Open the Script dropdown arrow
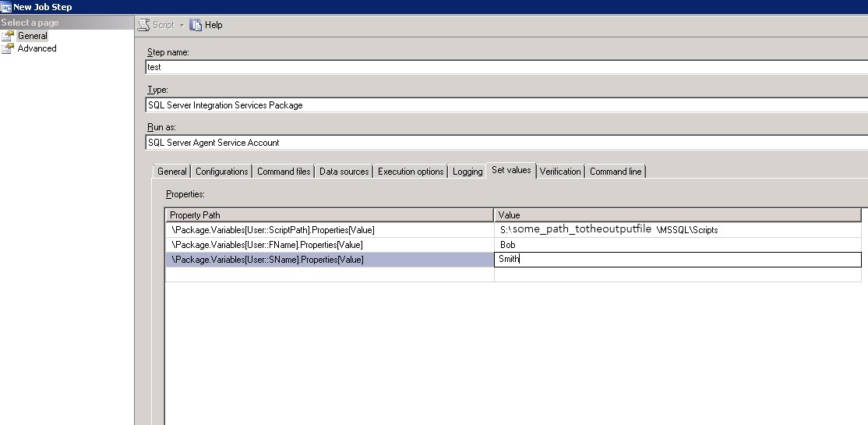This screenshot has height=425, width=868. tap(182, 26)
